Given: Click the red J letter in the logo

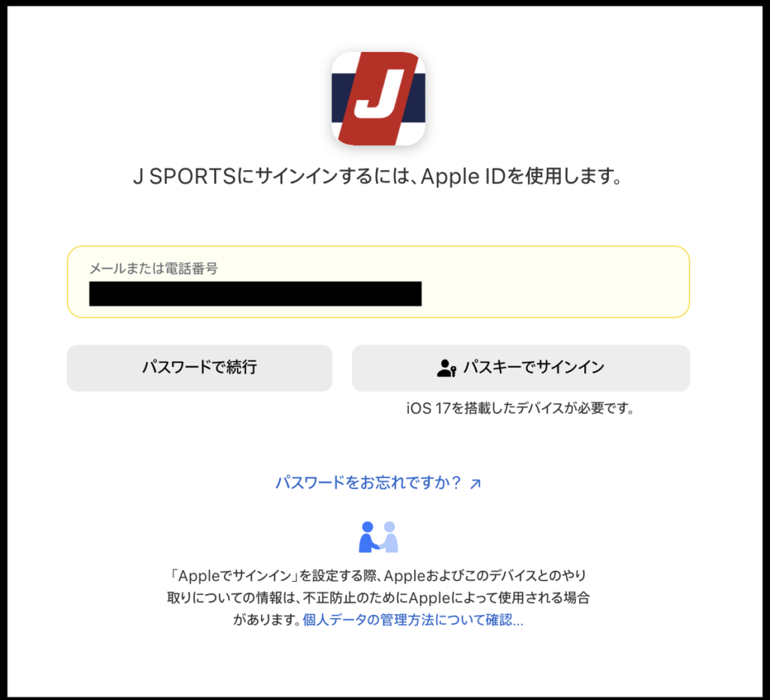Looking at the screenshot, I should pyautogui.click(x=380, y=94).
